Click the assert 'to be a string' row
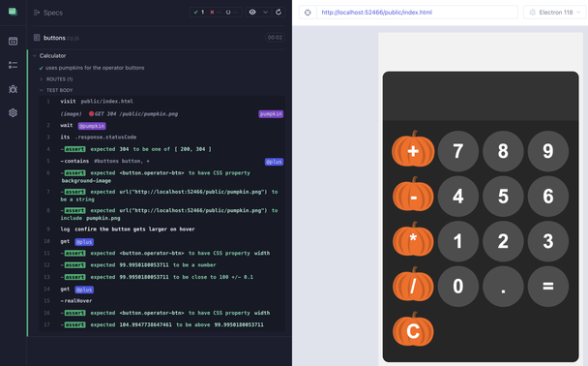This screenshot has height=366, width=588. pos(162,196)
